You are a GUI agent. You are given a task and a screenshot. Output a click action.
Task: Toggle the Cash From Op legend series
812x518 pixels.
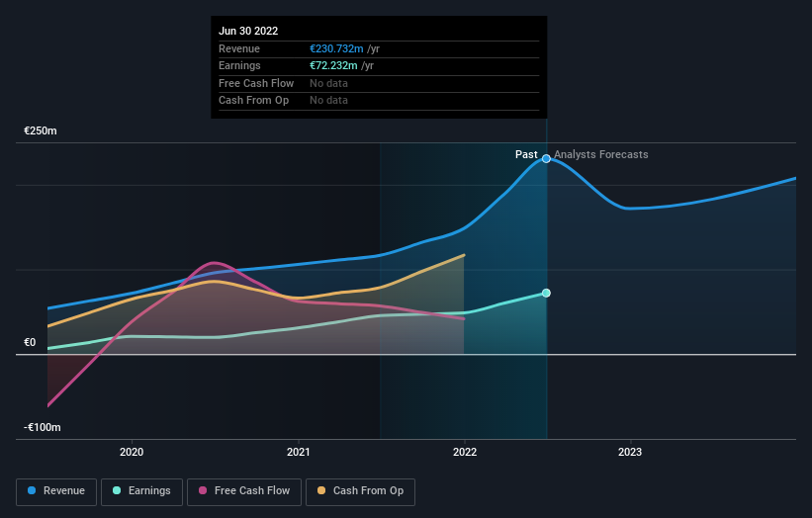360,491
